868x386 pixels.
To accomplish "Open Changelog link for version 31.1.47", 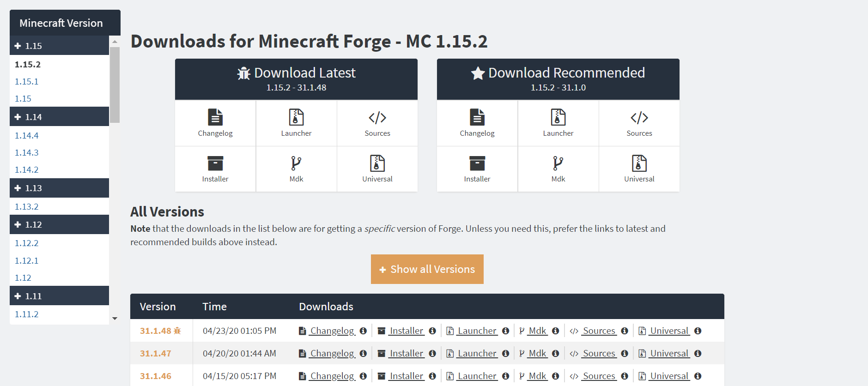I will click(332, 353).
